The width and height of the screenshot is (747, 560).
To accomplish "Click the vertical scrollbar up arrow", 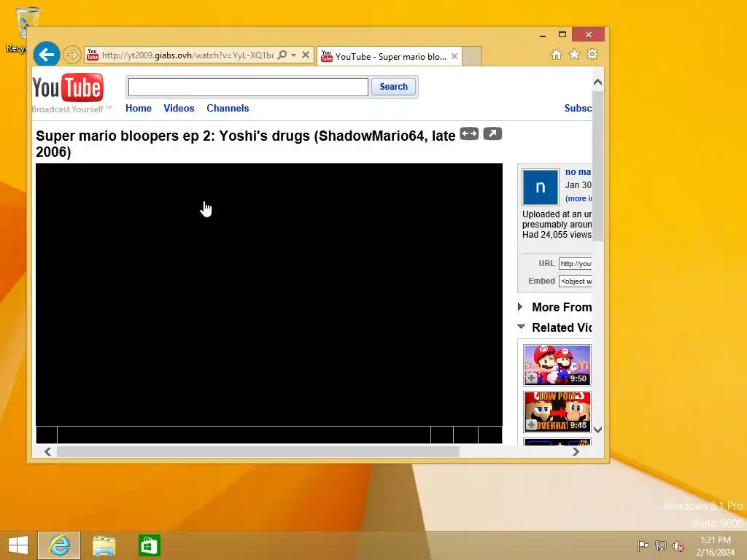I will 598,82.
